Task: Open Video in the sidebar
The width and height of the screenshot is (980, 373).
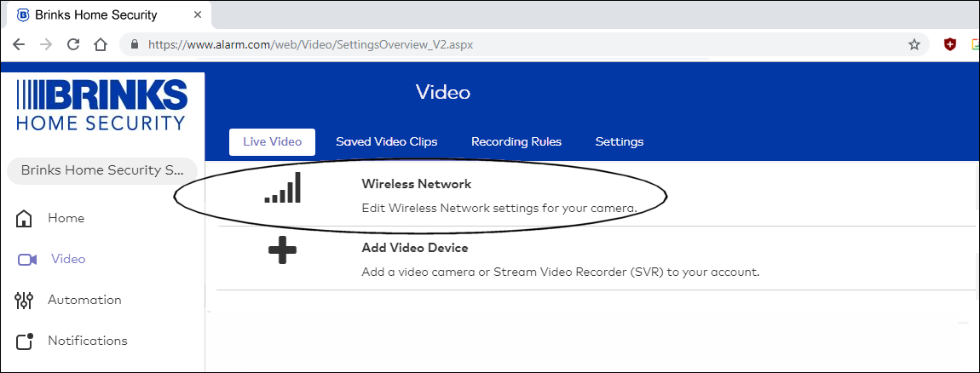Action: coord(68,259)
